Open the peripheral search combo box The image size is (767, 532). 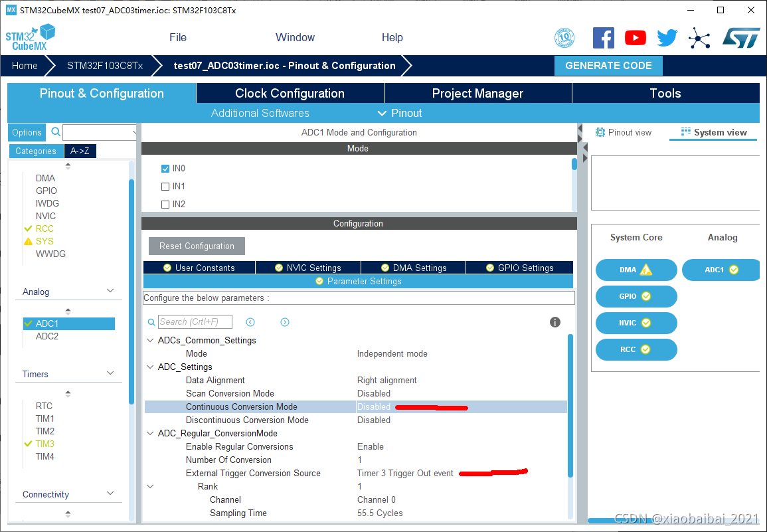coord(100,132)
